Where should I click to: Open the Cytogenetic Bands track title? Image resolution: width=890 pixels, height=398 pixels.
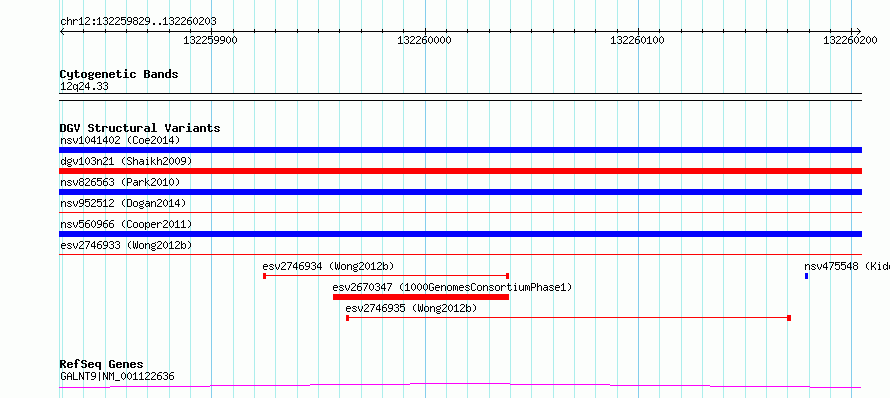tap(119, 74)
